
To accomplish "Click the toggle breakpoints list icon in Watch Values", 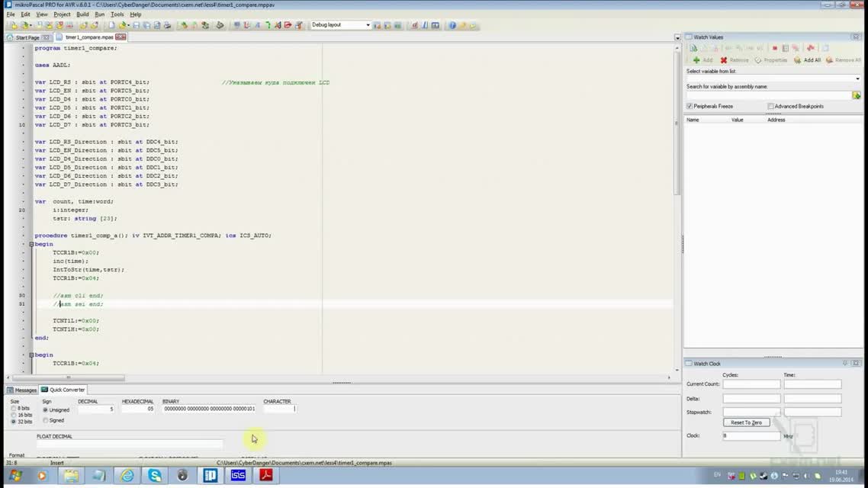I will pyautogui.click(x=785, y=48).
